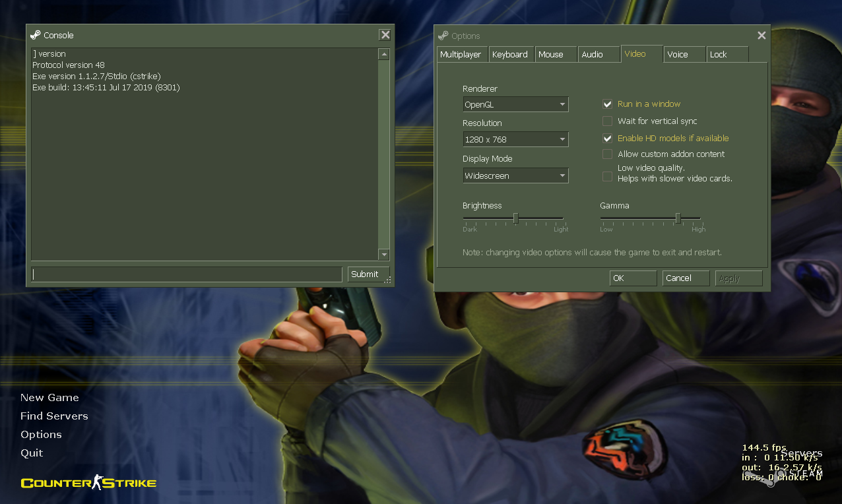Enable Wait for vertical sync
The height and width of the screenshot is (504, 842).
point(608,121)
